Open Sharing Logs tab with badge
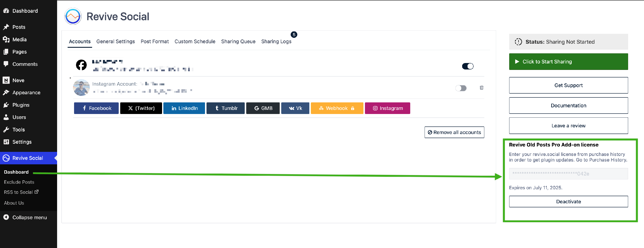644x248 pixels. tap(276, 42)
